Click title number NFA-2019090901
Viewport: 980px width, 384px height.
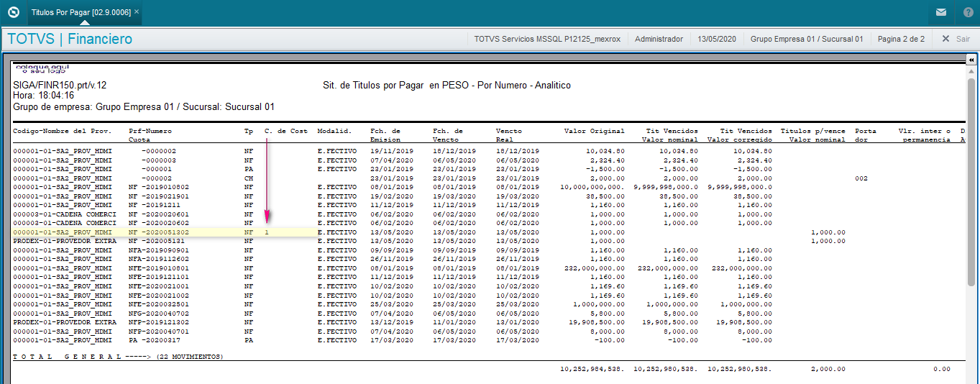[158, 250]
